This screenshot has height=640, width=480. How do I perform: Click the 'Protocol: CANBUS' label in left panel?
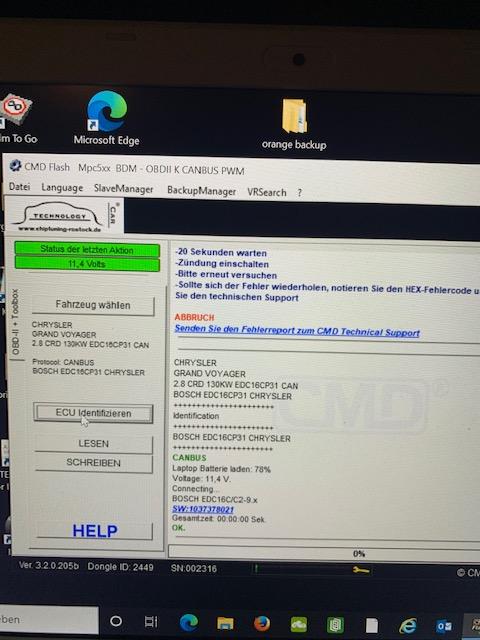tap(63, 362)
